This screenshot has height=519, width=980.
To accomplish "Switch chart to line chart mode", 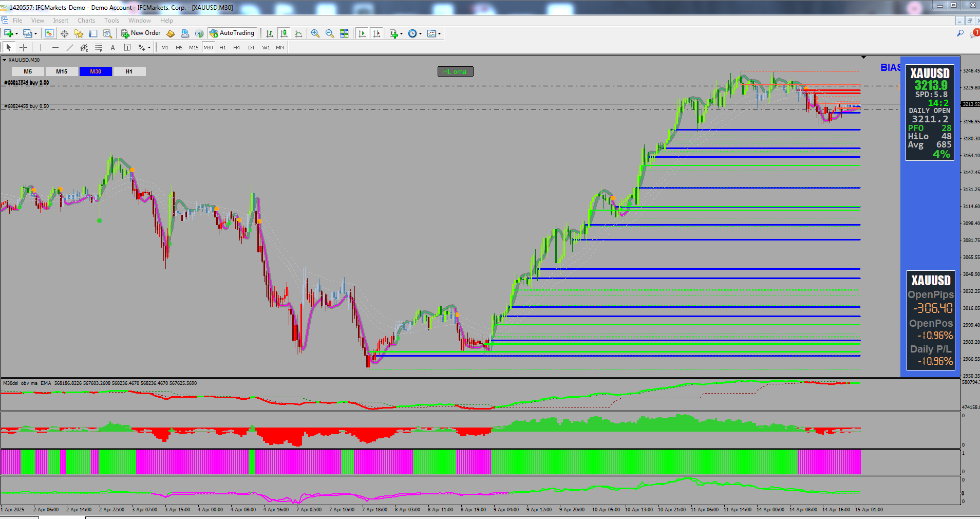I will [298, 33].
